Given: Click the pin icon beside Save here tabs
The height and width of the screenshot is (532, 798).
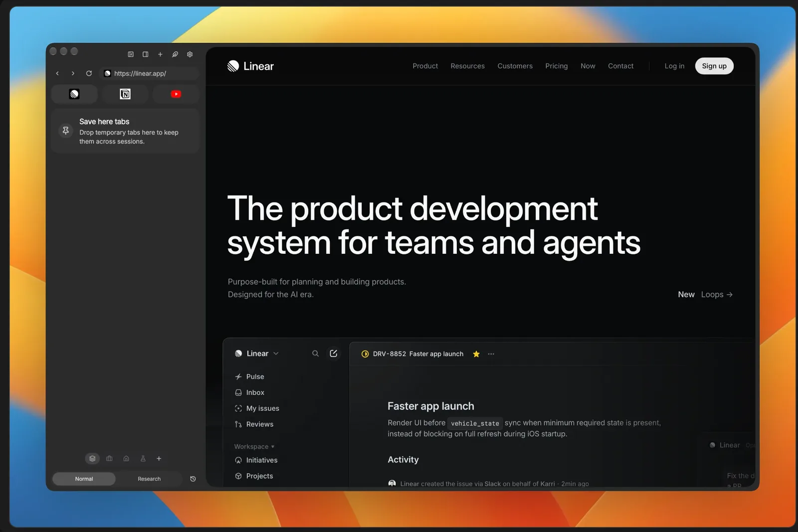Looking at the screenshot, I should coord(66,131).
